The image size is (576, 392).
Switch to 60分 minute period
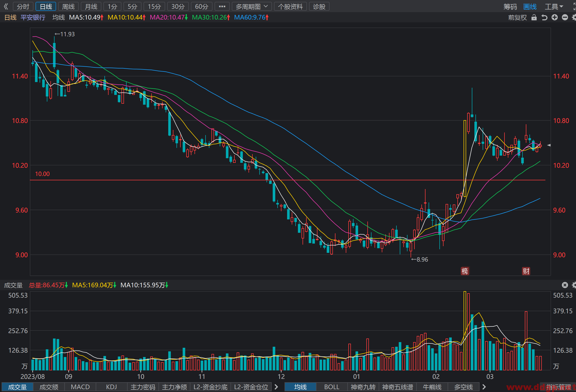202,6
